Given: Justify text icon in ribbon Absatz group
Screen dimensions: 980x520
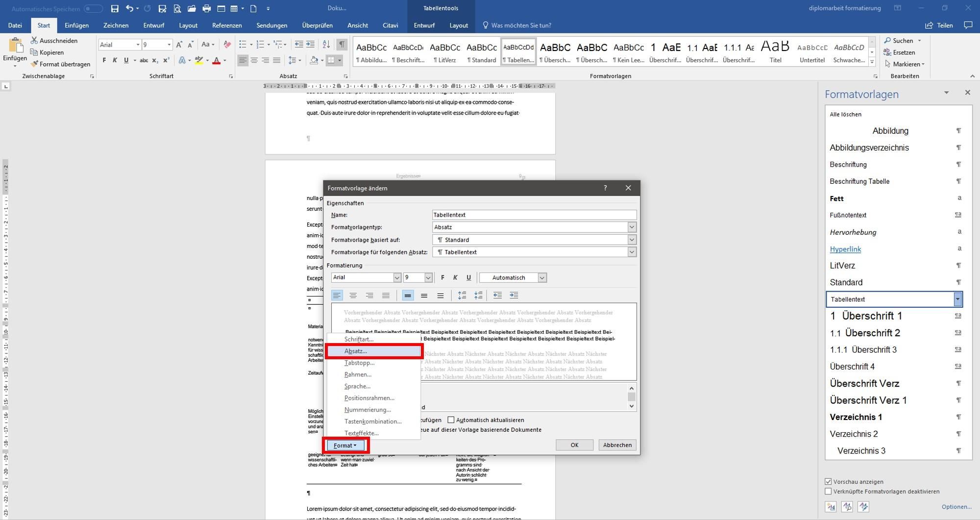Looking at the screenshot, I should point(277,60).
